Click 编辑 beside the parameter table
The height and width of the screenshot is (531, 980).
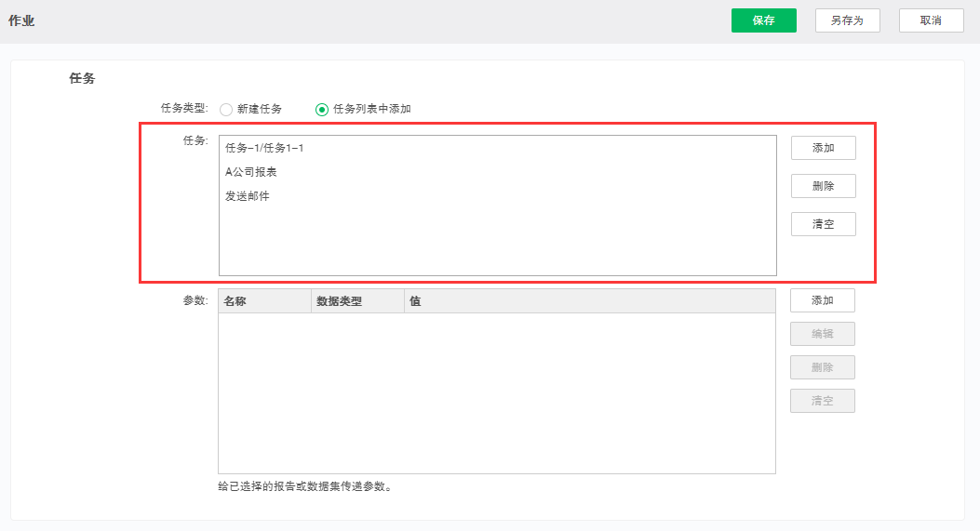(x=822, y=334)
